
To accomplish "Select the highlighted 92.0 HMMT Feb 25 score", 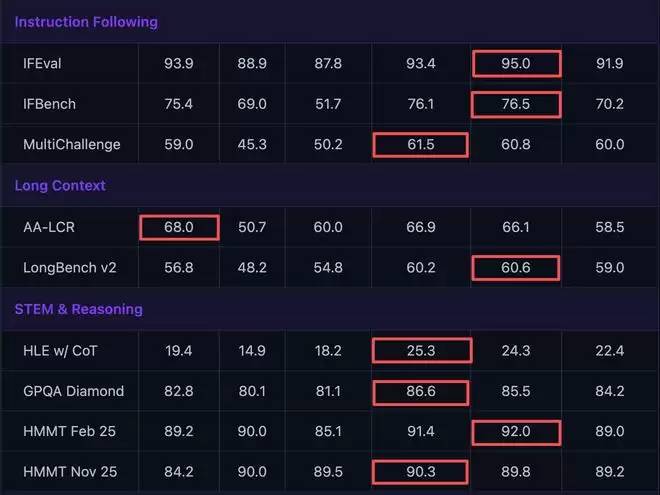I will 516,432.
